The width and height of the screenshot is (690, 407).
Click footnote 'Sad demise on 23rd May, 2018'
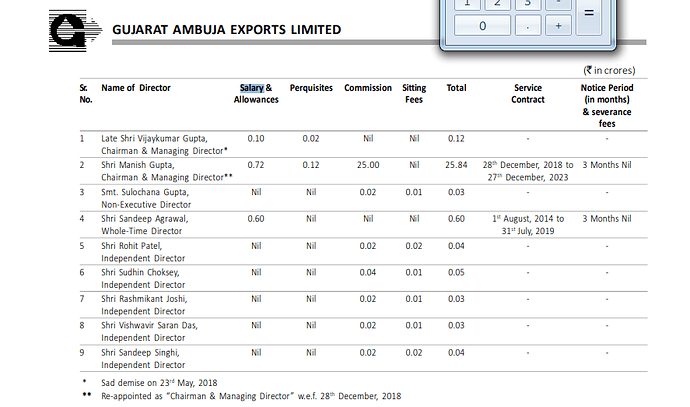[159, 382]
